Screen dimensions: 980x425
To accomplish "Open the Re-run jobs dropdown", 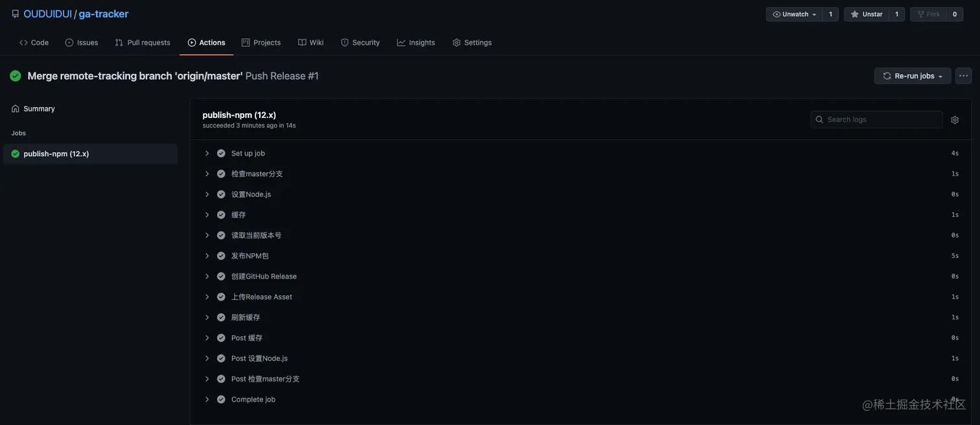I will point(913,76).
